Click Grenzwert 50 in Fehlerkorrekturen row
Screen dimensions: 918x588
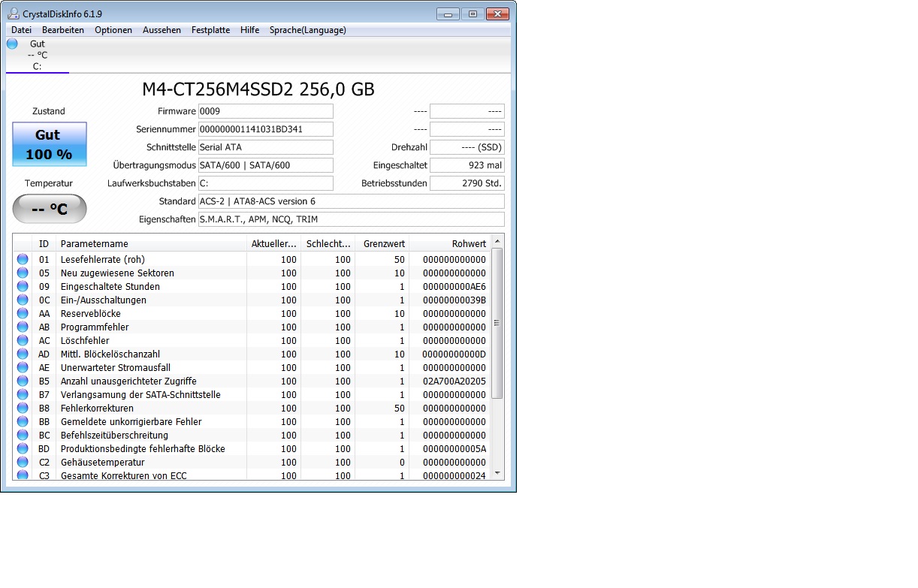(399, 408)
